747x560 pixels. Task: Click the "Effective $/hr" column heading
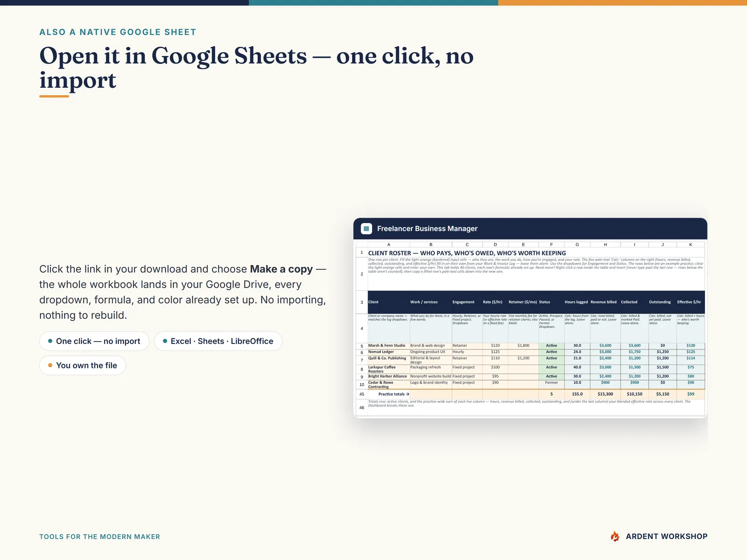[x=691, y=302]
